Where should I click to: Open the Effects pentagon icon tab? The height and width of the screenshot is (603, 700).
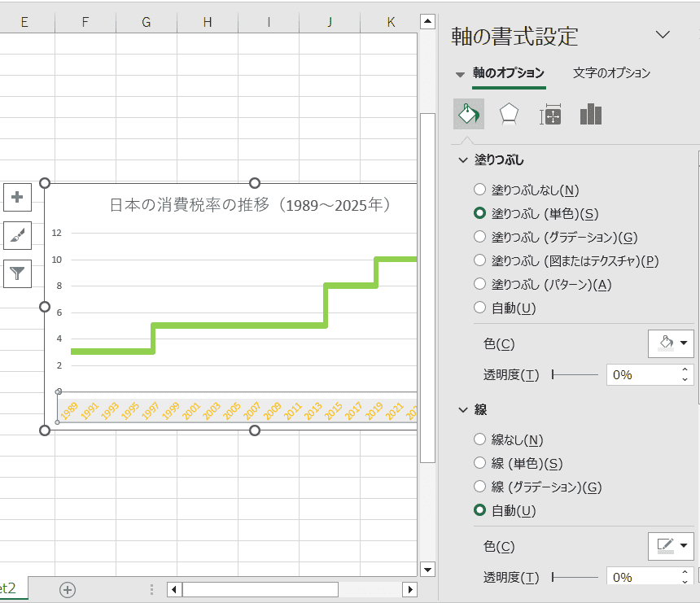509,115
